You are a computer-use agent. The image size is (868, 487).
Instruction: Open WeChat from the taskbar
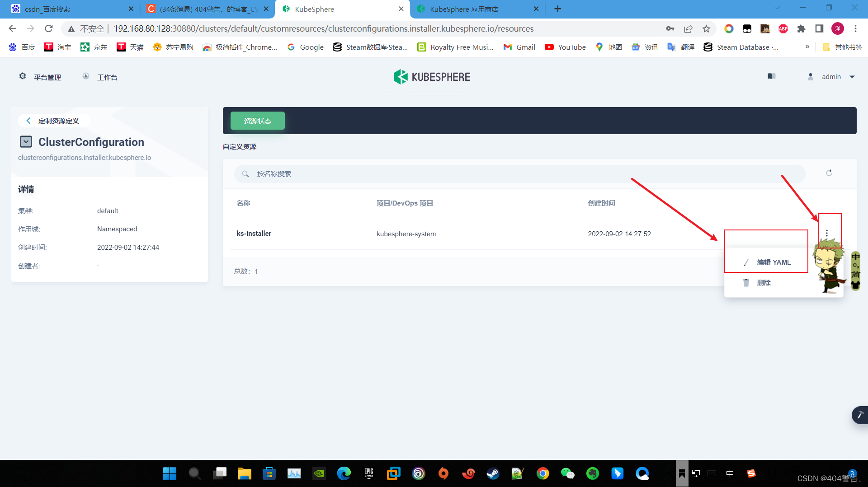click(567, 473)
